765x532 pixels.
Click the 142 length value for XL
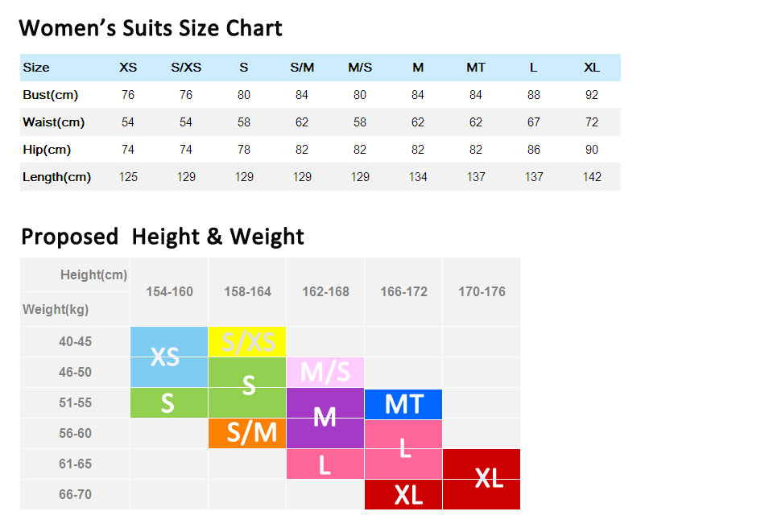pyautogui.click(x=592, y=177)
